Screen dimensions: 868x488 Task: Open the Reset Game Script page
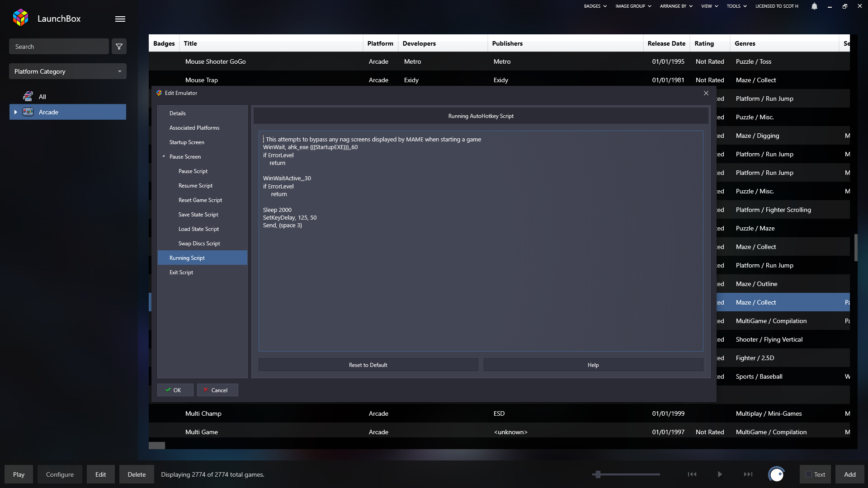pos(203,200)
